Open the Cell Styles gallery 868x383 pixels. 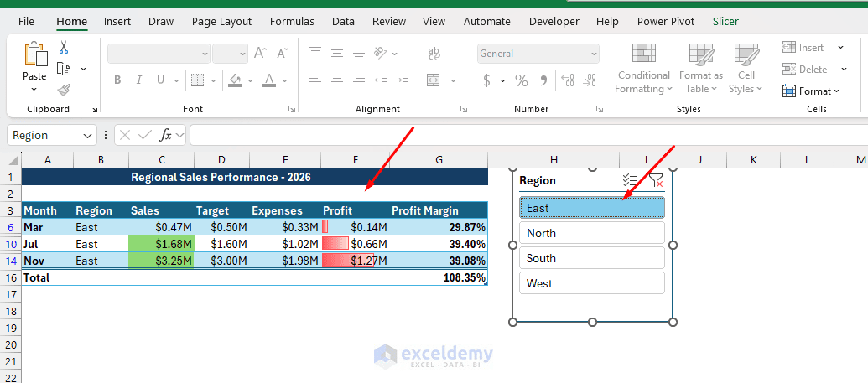tap(746, 68)
